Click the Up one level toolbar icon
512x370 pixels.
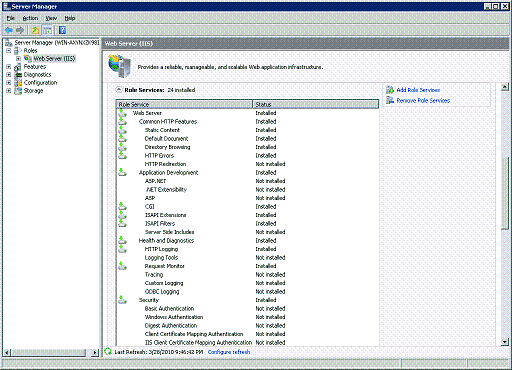click(35, 30)
